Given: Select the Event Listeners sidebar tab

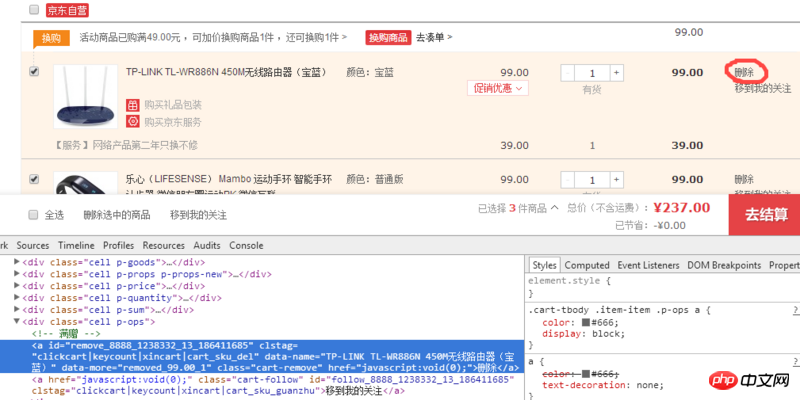Looking at the screenshot, I should pos(648,265).
